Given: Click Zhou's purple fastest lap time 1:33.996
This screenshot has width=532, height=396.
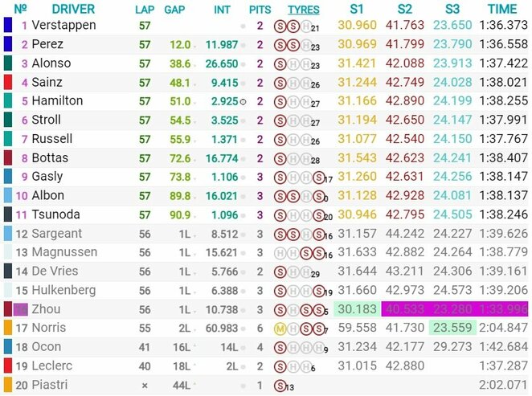Looking at the screenshot, I should (502, 309).
